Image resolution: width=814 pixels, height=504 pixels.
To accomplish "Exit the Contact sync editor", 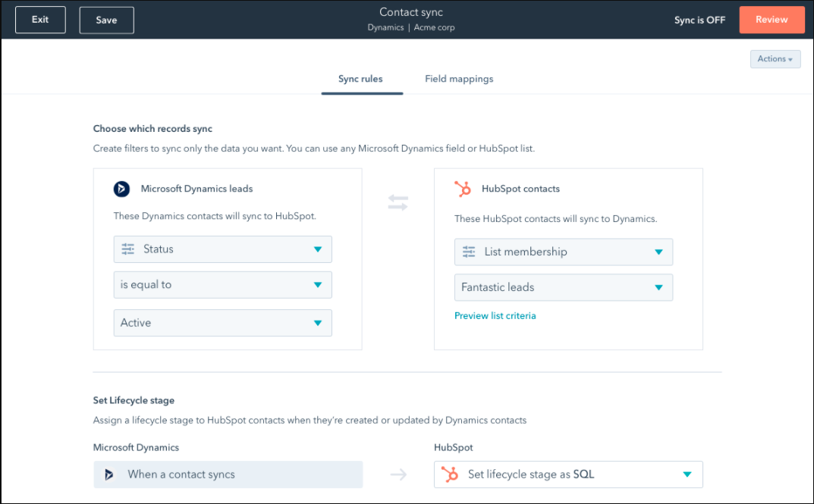I will coord(40,20).
